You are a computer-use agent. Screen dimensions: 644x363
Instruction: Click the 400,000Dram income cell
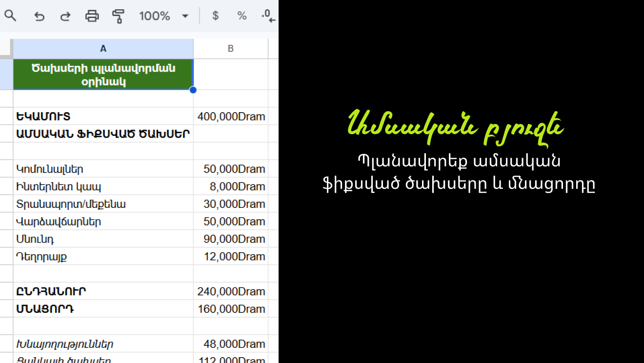[230, 116]
